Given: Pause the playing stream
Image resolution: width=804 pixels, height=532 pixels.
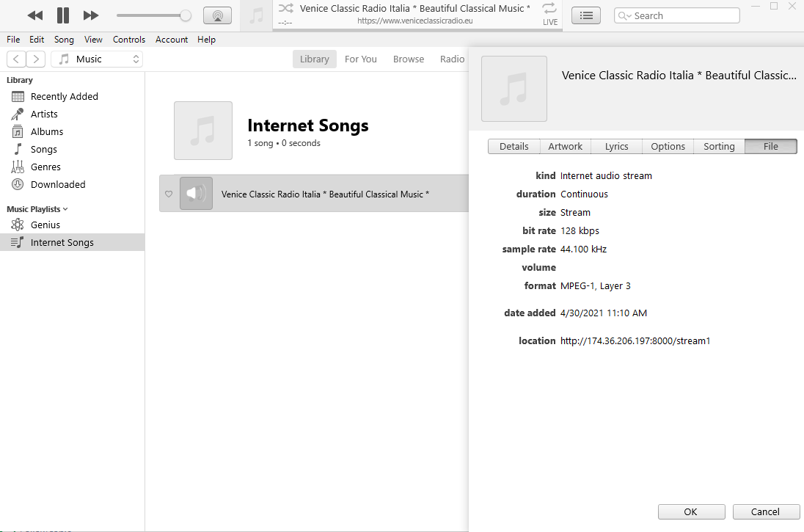Looking at the screenshot, I should (62, 15).
